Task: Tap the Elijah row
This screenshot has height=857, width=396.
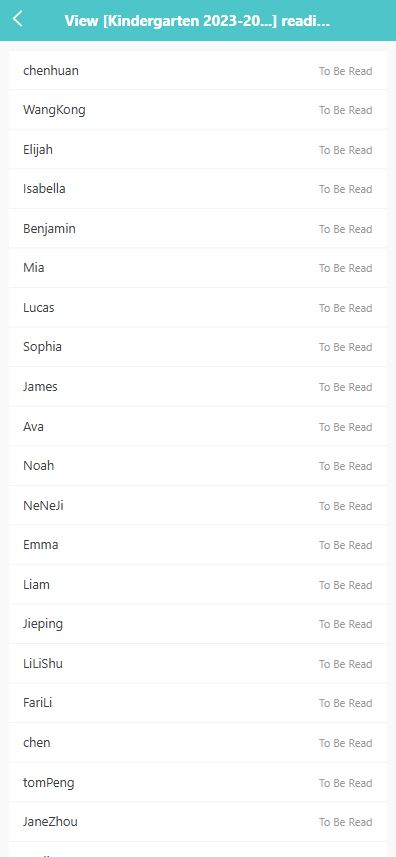Action: (198, 149)
